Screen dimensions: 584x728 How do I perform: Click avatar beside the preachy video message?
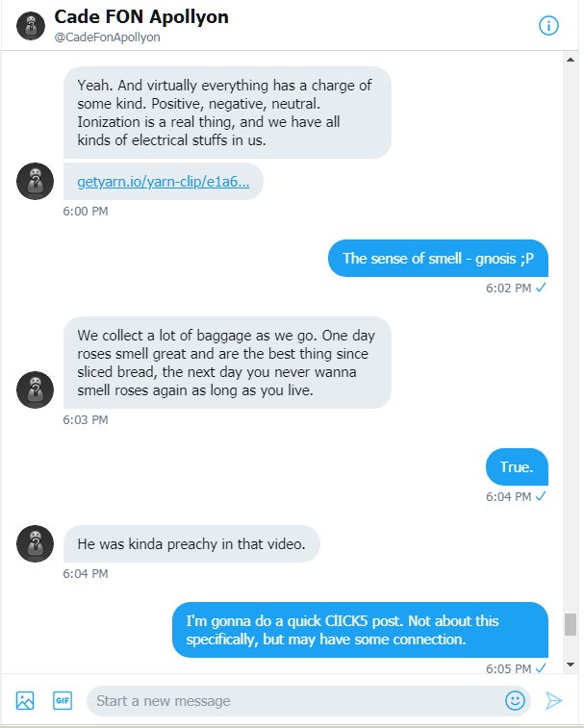coord(36,543)
